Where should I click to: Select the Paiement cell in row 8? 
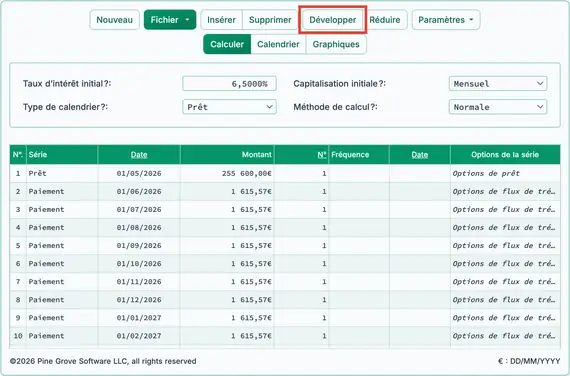point(62,300)
